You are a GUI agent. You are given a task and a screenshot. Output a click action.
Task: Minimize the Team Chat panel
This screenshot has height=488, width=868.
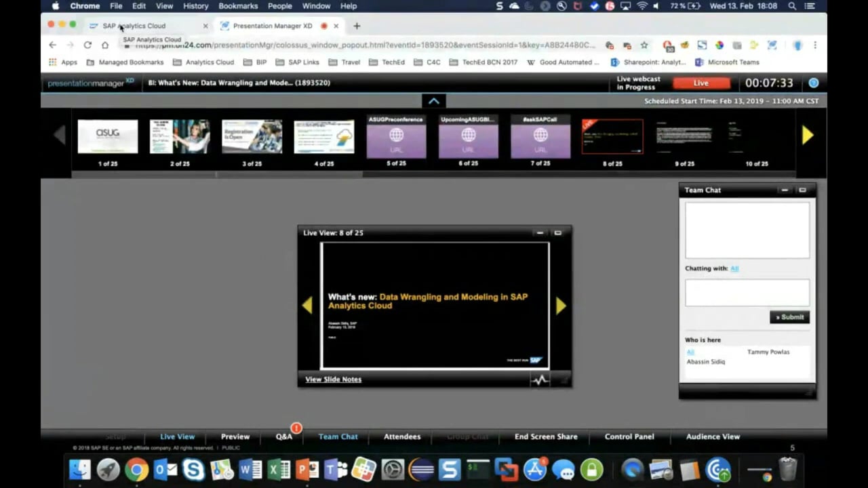785,190
